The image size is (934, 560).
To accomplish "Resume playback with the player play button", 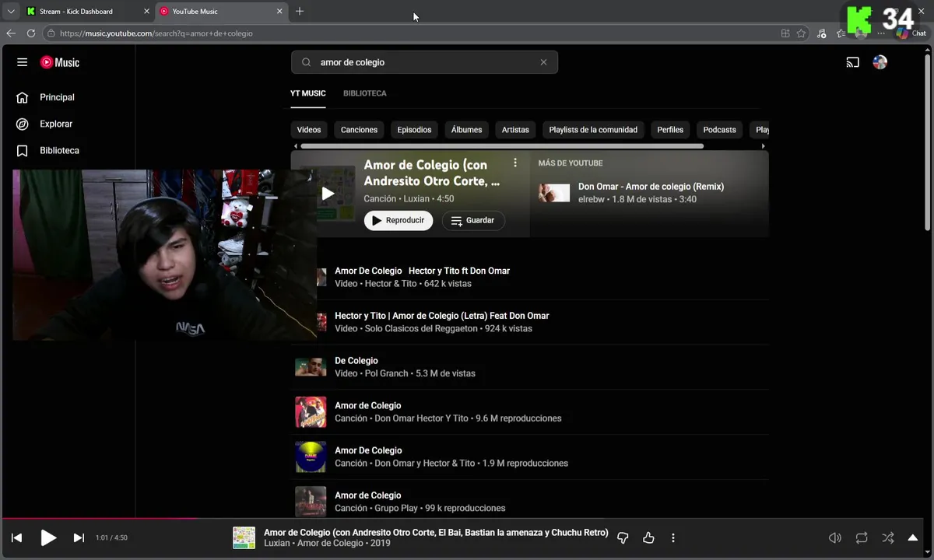I will [48, 537].
